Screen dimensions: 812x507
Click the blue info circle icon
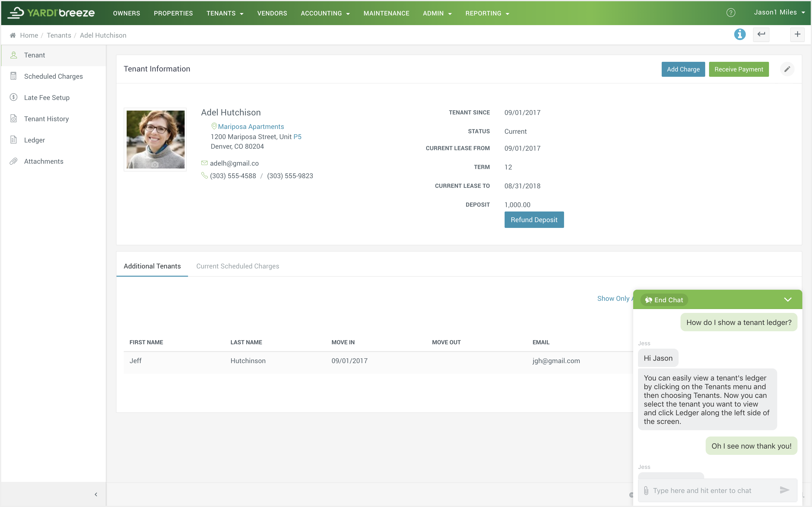[739, 34]
